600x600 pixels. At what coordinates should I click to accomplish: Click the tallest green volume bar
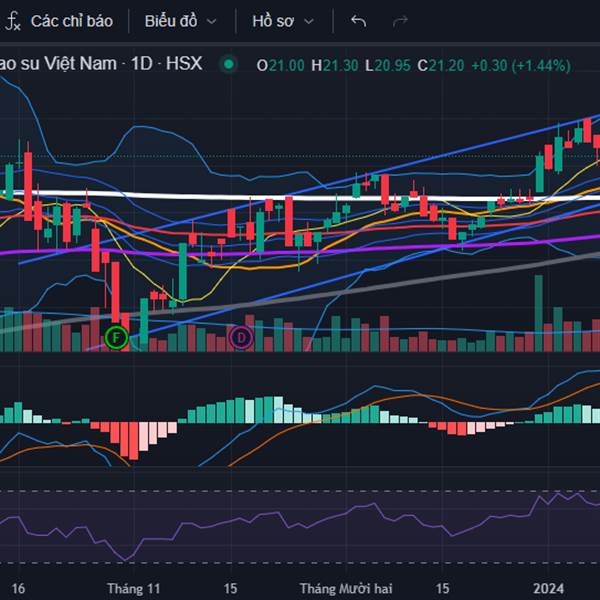pos(538,313)
